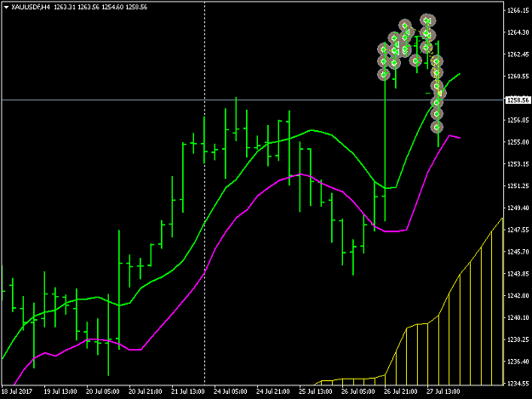Click the 1255.00 price axis label
Screen dimensions: 532x399
click(518, 142)
